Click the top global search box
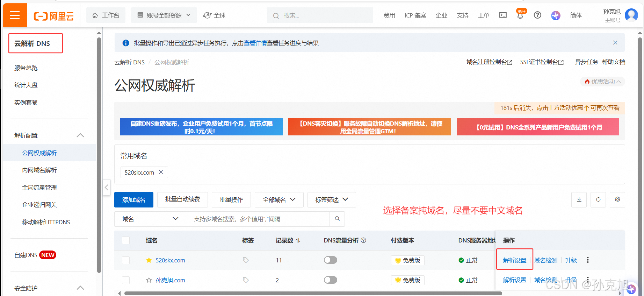Image resolution: width=644 pixels, height=296 pixels. tap(320, 15)
